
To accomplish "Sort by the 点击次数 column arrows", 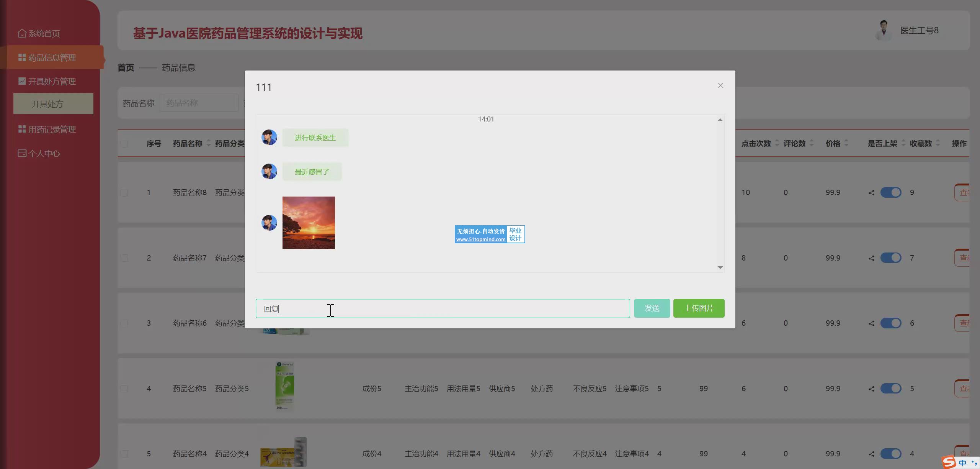I will tap(777, 143).
